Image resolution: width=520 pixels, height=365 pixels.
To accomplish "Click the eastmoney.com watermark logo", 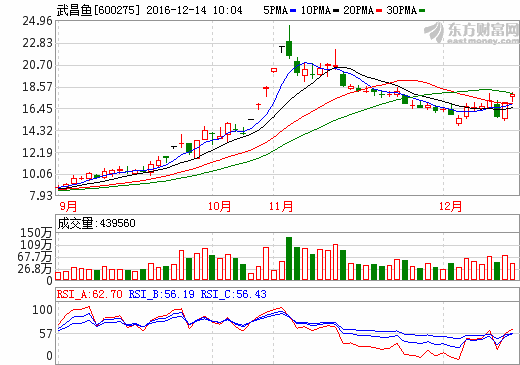I will coord(471,33).
